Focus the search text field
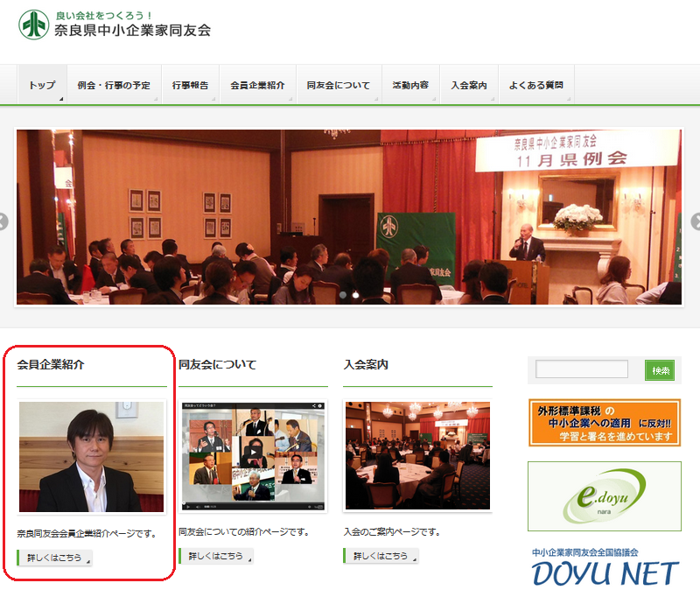 582,370
